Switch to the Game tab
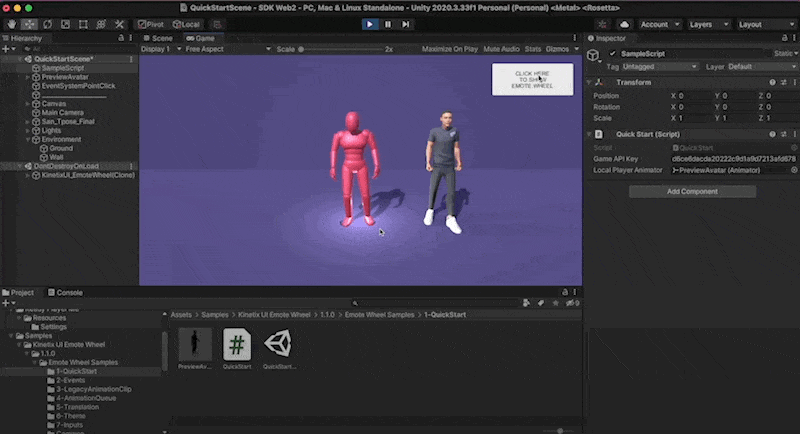 pos(201,38)
